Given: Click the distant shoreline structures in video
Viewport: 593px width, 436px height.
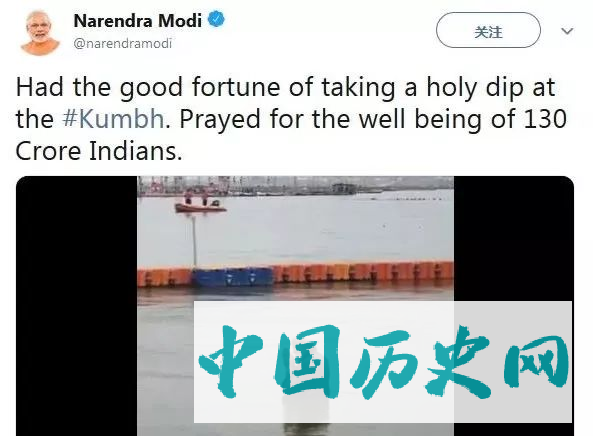Looking at the screenshot, I should coord(295,187).
